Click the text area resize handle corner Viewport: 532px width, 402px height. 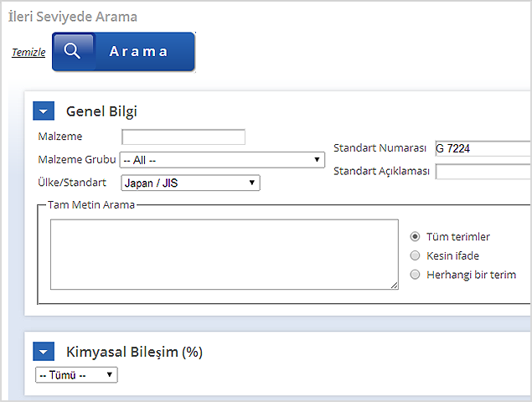click(395, 286)
